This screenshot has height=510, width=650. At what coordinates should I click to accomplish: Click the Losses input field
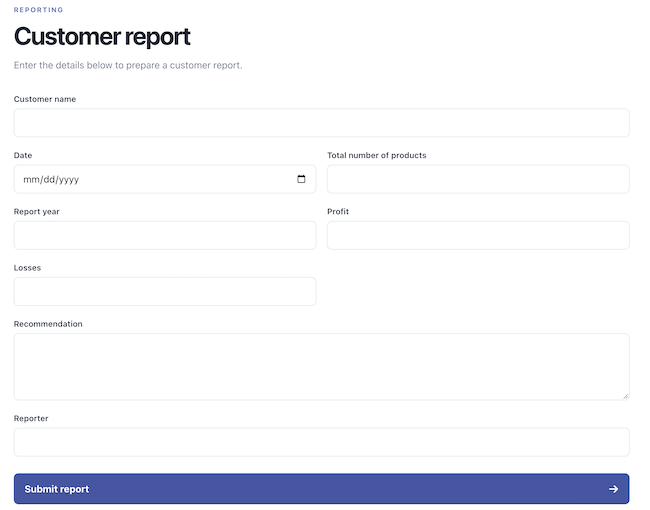165,291
